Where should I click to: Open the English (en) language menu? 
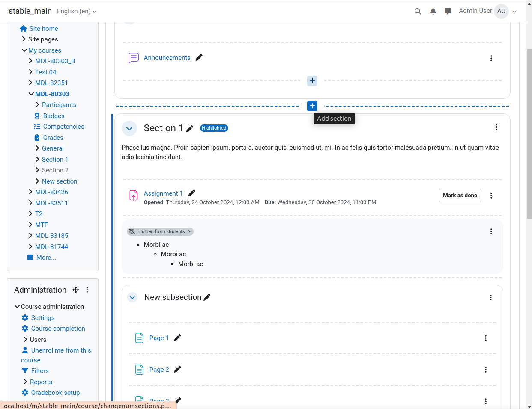(x=77, y=11)
